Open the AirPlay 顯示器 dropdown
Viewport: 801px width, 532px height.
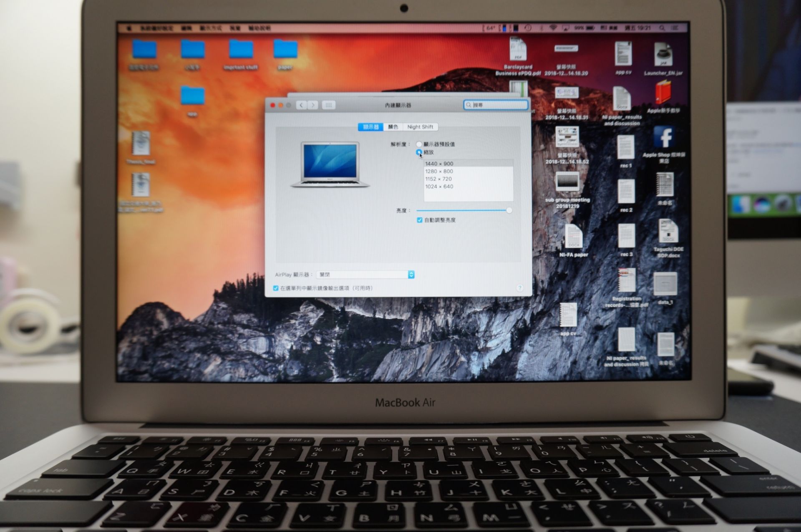pos(365,275)
